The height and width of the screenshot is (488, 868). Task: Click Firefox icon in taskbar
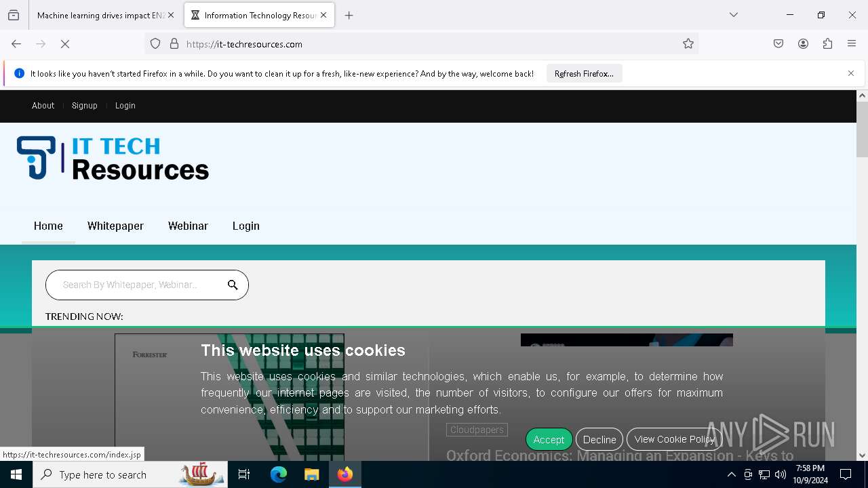[344, 474]
